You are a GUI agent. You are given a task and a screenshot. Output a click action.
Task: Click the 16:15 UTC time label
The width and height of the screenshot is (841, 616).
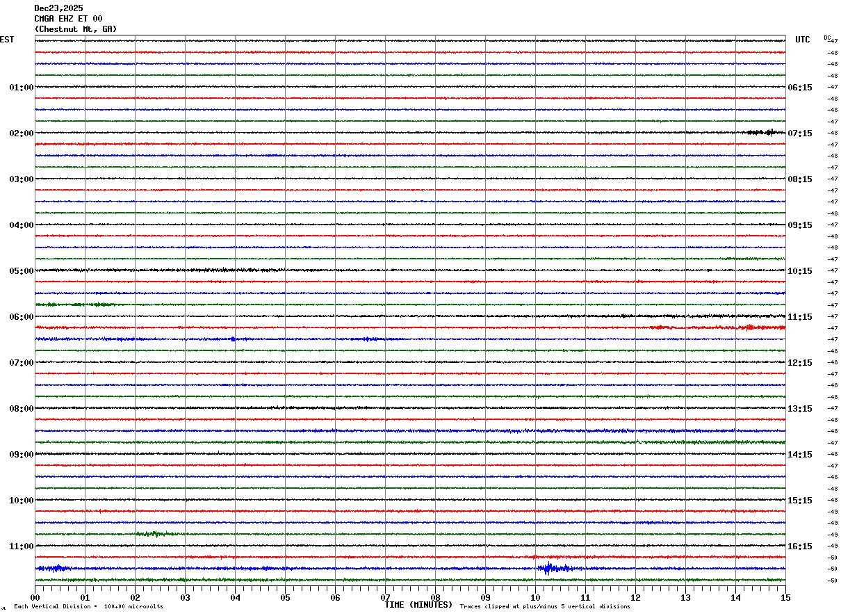[x=799, y=546]
